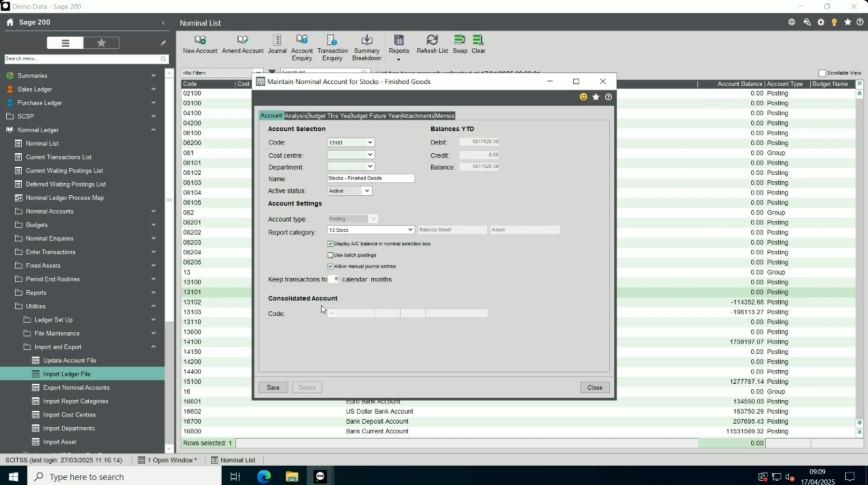Open Update Account File item
Image resolution: width=868 pixels, height=485 pixels.
pos(69,361)
